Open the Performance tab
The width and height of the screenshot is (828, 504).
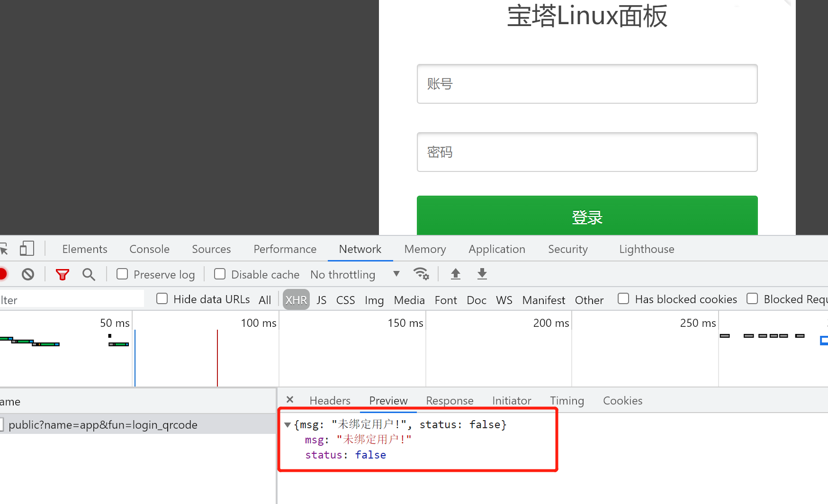pyautogui.click(x=285, y=249)
